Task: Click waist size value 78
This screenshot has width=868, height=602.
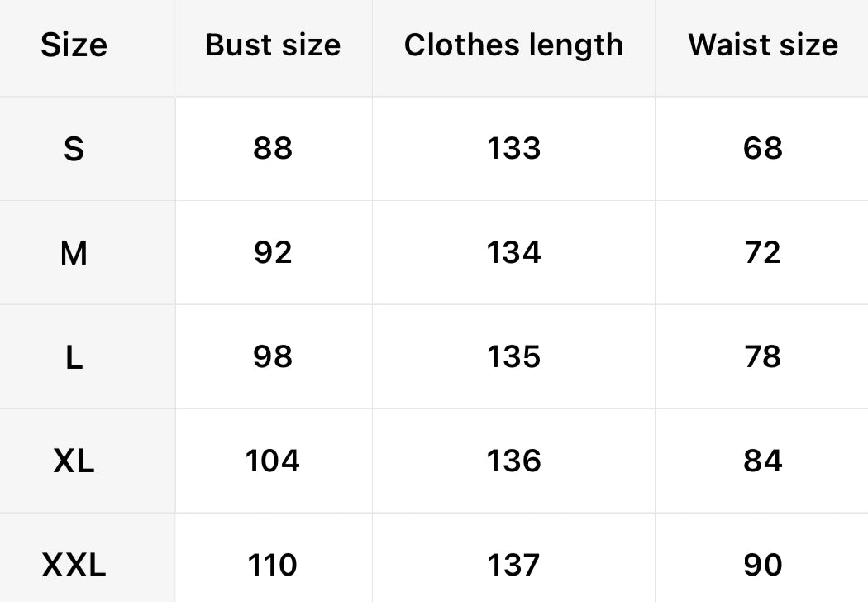Action: pyautogui.click(x=762, y=357)
